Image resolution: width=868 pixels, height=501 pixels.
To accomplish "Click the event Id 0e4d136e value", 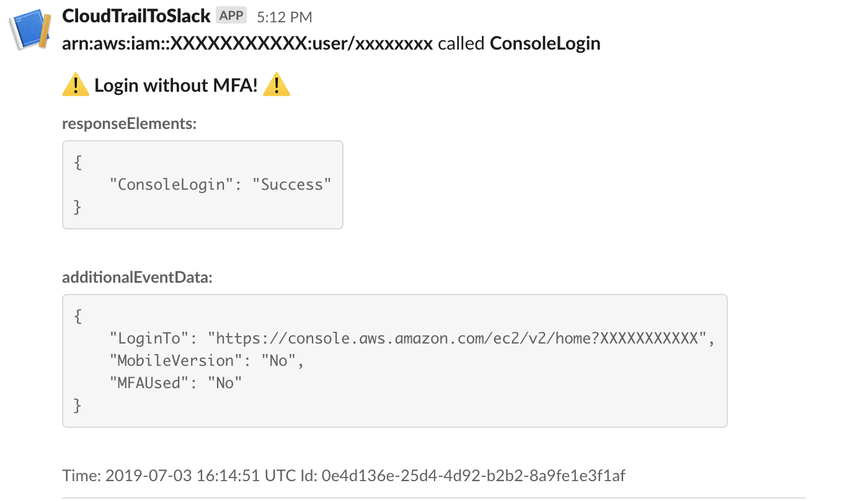I will [472, 476].
